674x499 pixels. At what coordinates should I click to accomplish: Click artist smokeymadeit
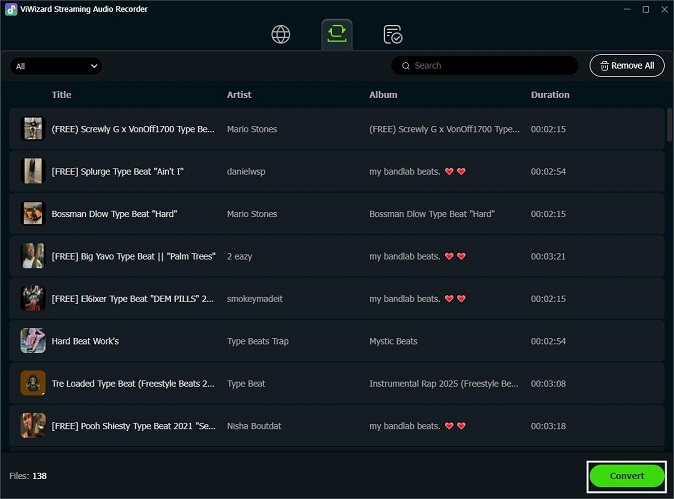[254, 299]
